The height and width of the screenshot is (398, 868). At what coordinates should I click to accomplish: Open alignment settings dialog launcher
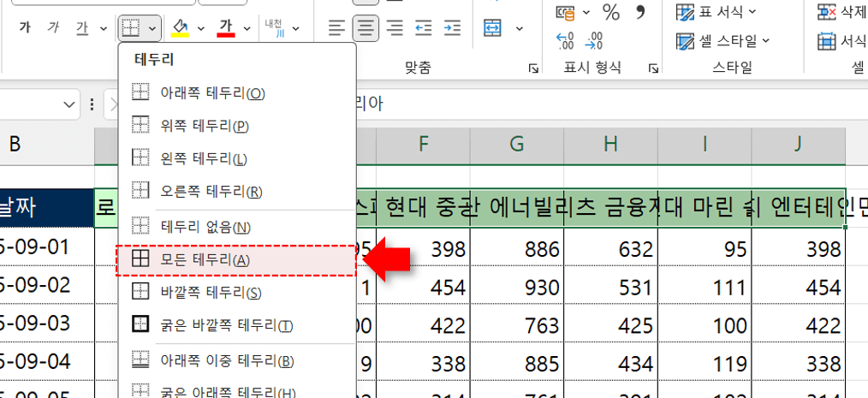[x=533, y=68]
